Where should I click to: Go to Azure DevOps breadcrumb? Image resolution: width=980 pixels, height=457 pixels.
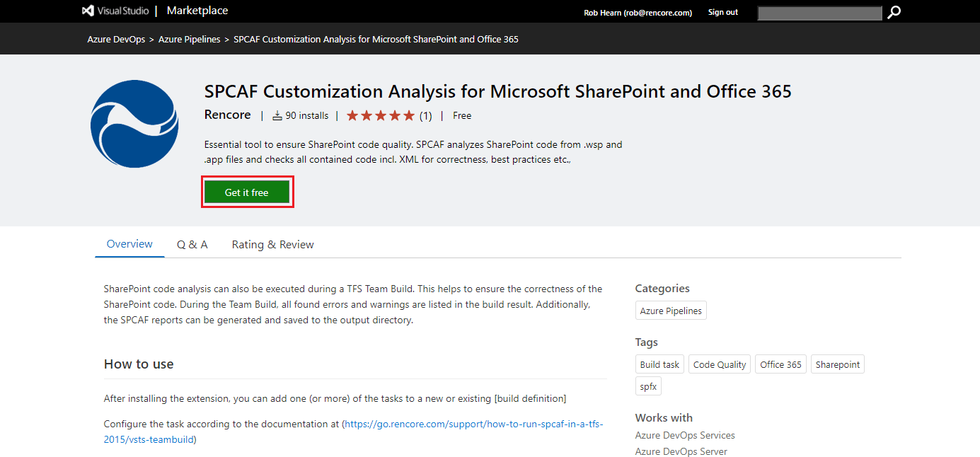click(116, 40)
